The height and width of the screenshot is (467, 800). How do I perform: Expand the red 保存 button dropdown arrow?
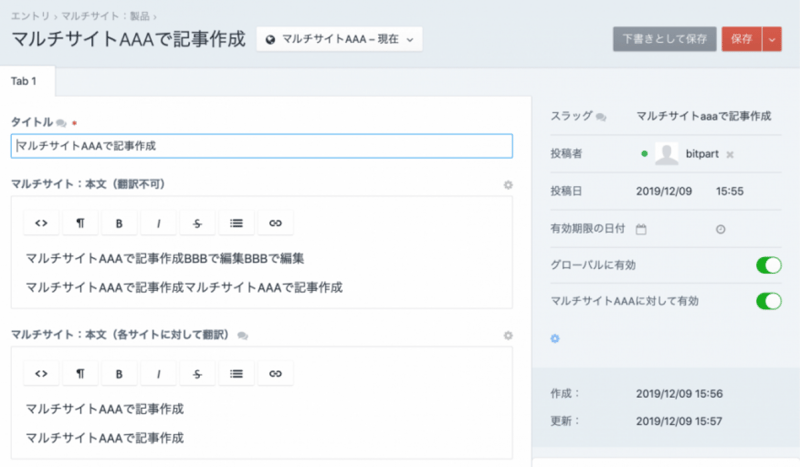pyautogui.click(x=771, y=39)
